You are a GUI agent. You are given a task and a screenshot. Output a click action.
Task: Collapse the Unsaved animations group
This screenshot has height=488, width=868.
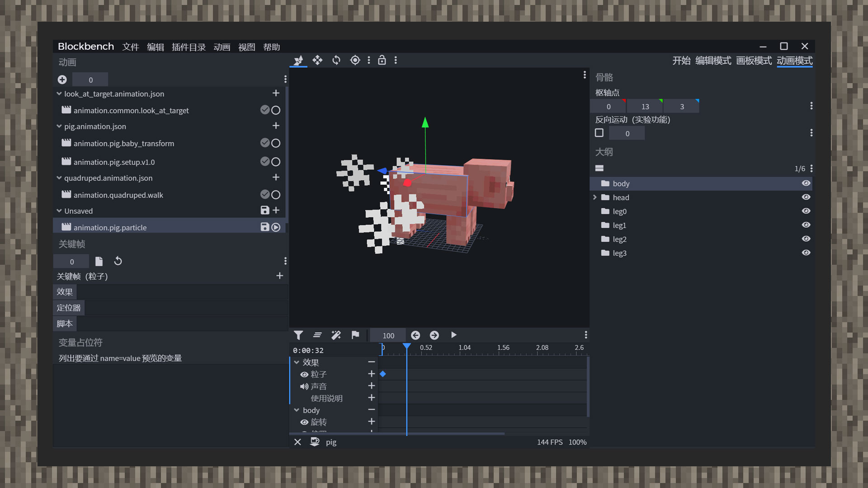coord(59,211)
